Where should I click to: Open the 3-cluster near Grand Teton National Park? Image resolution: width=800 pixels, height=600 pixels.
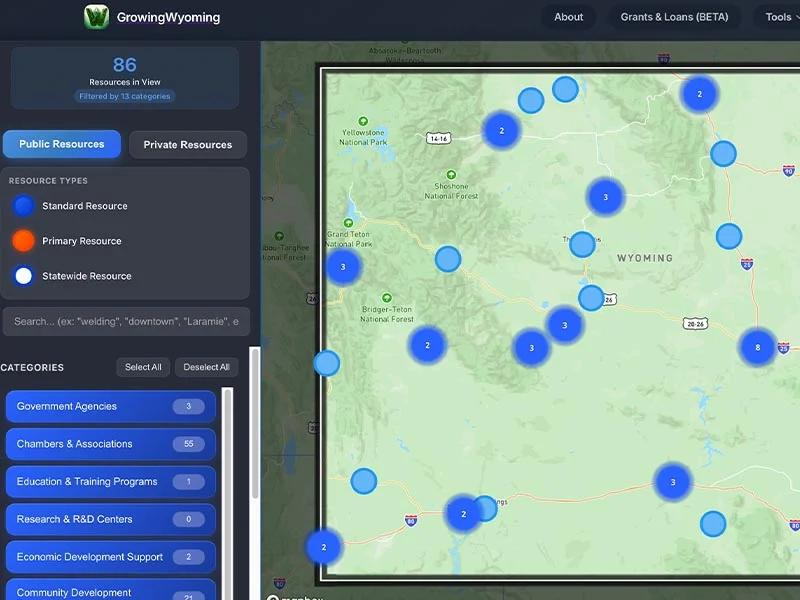click(343, 267)
